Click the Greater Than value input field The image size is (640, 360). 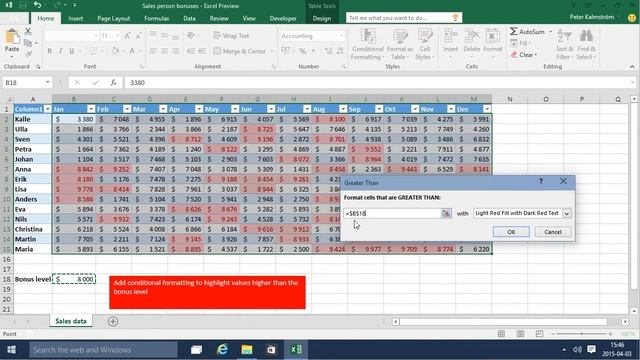click(392, 213)
